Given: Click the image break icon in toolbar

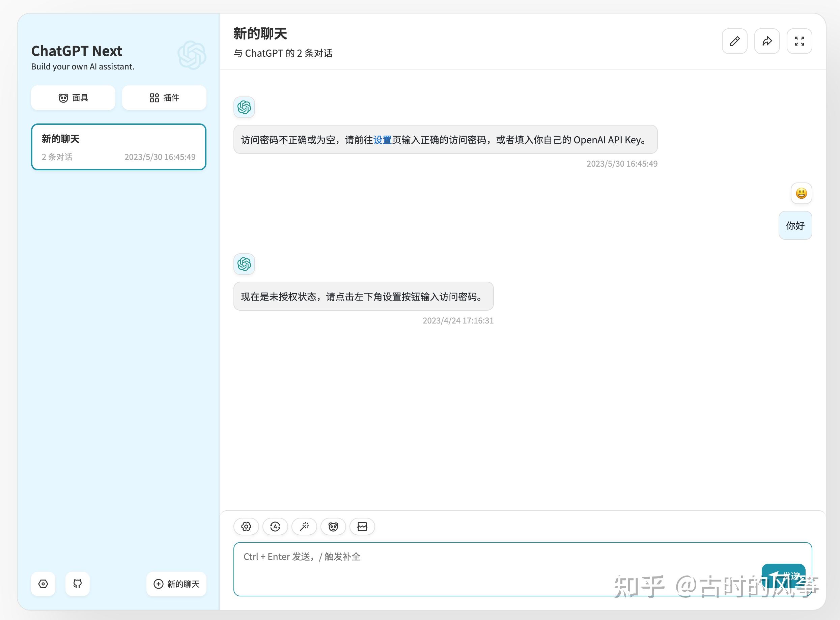Looking at the screenshot, I should tap(362, 527).
